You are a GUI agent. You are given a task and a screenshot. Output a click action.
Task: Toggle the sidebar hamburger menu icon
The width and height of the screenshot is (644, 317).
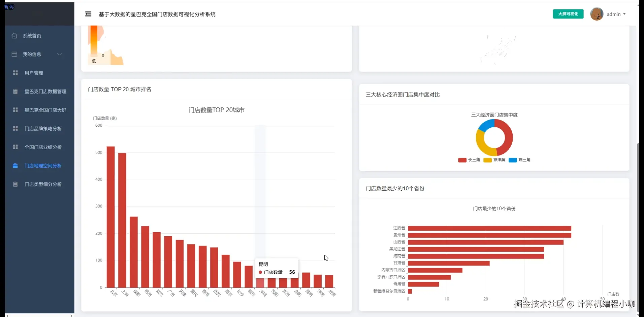[88, 14]
